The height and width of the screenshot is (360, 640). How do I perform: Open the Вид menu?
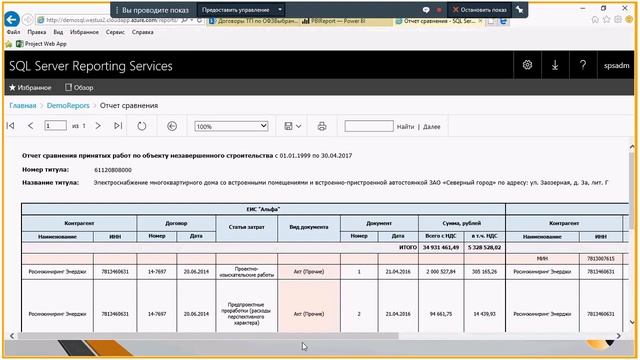pos(58,32)
